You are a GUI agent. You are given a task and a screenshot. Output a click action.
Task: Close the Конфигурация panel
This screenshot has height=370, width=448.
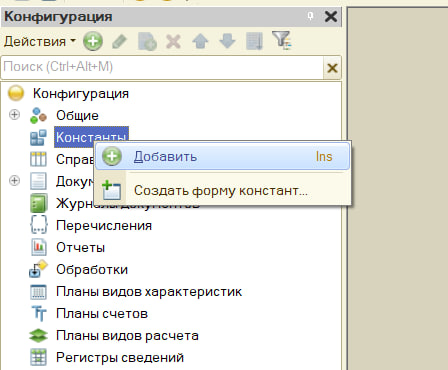coord(331,16)
